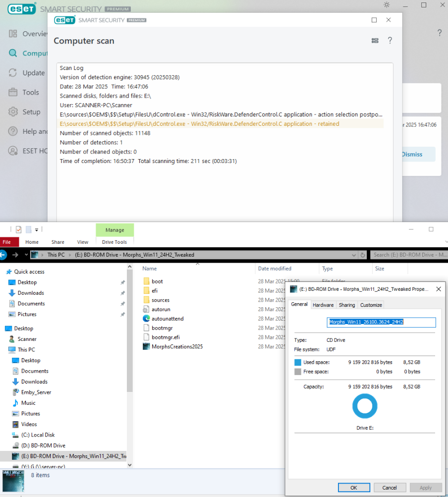
Task: Open the Update section in ESET
Action: [x=27, y=73]
